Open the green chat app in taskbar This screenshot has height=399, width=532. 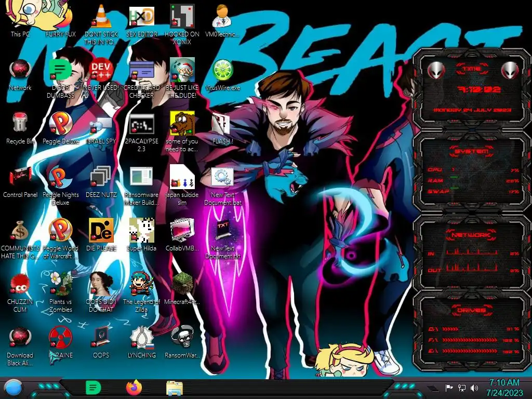(94, 388)
